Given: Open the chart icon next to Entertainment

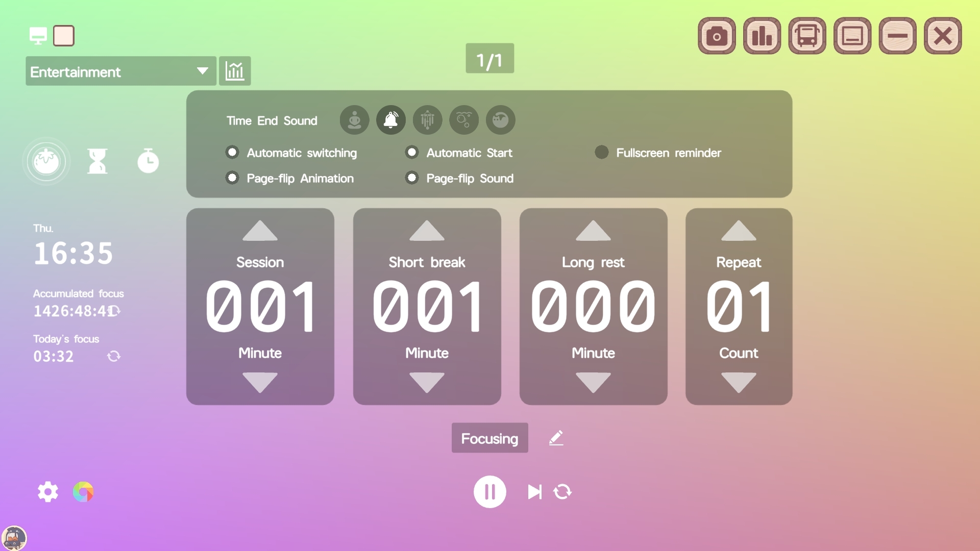Looking at the screenshot, I should [235, 71].
